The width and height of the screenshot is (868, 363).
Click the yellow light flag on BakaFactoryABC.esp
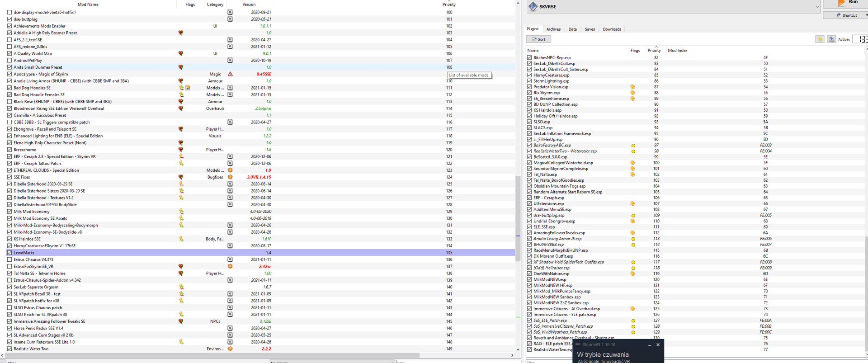(633, 146)
